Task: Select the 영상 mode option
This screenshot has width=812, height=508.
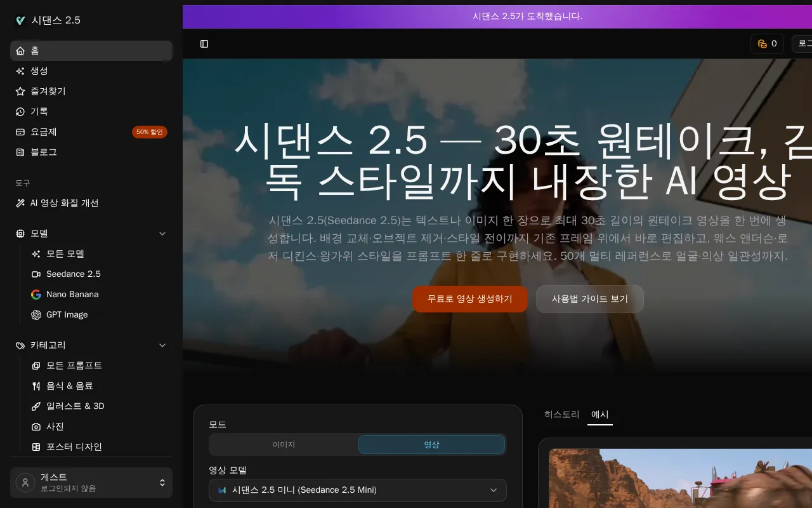Action: pos(432,444)
